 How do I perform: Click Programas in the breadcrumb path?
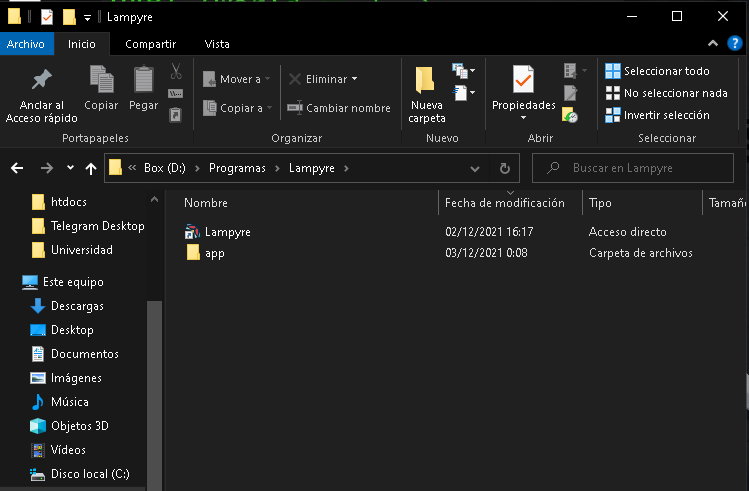coord(237,168)
